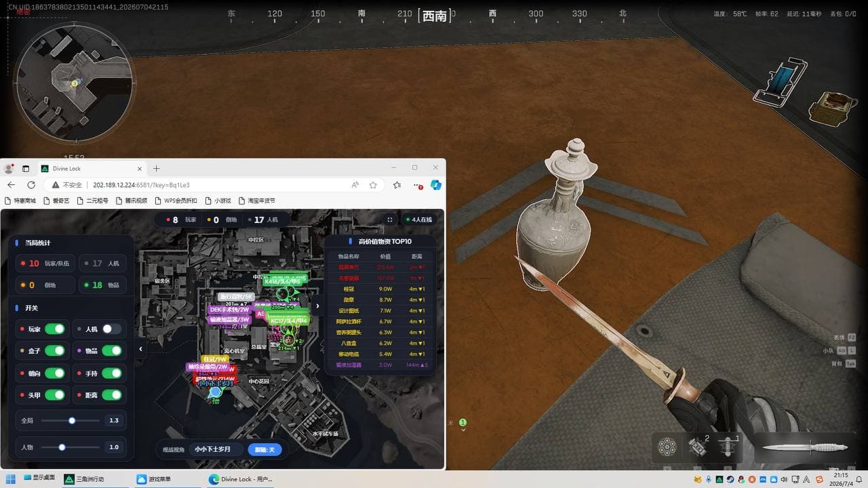Viewport: 868px width, 488px height.
Task: Open the 淘宝年货节 bookmark
Action: [256, 201]
